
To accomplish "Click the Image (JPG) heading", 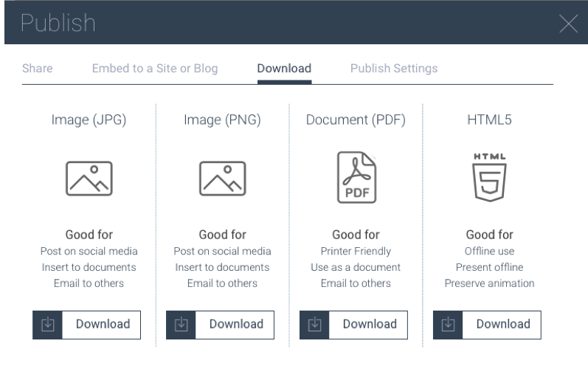I will [x=89, y=120].
